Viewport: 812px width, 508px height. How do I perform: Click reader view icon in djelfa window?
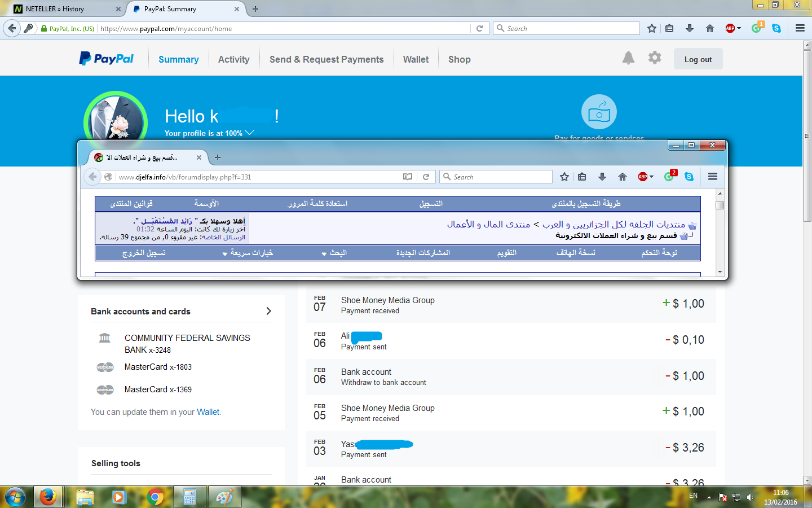pyautogui.click(x=408, y=177)
